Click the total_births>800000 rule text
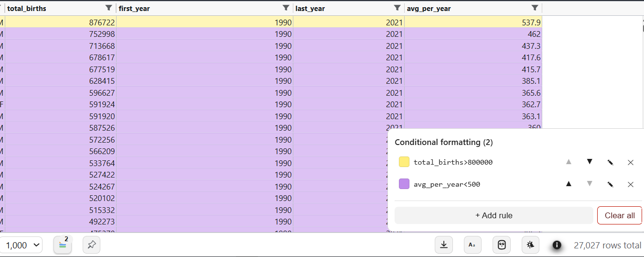644x257 pixels. click(x=453, y=162)
